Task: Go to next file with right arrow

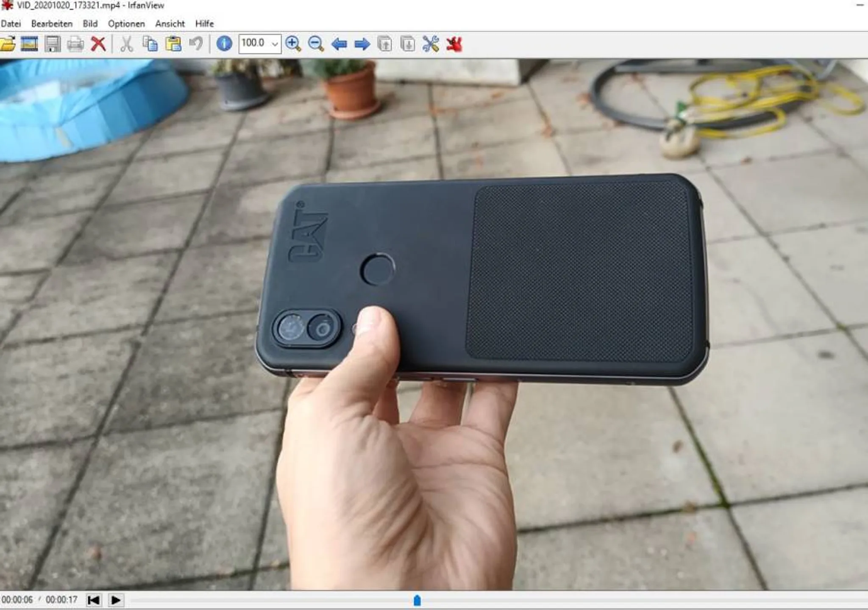Action: coord(362,44)
